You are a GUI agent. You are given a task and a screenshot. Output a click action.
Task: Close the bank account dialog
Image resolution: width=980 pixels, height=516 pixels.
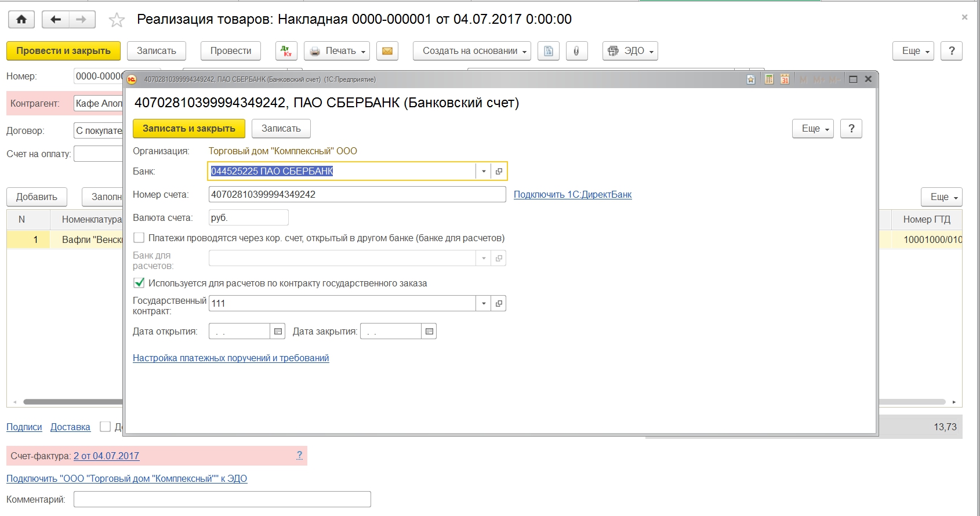click(868, 79)
